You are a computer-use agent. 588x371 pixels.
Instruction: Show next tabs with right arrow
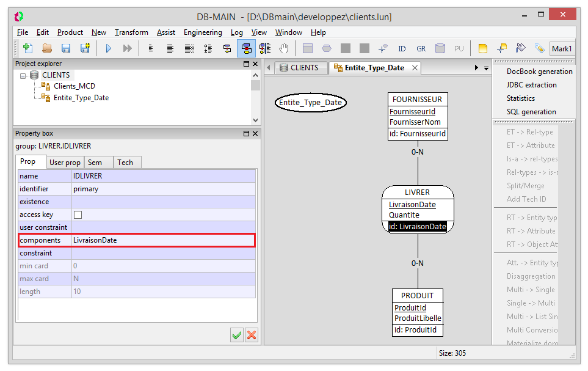[x=476, y=68]
